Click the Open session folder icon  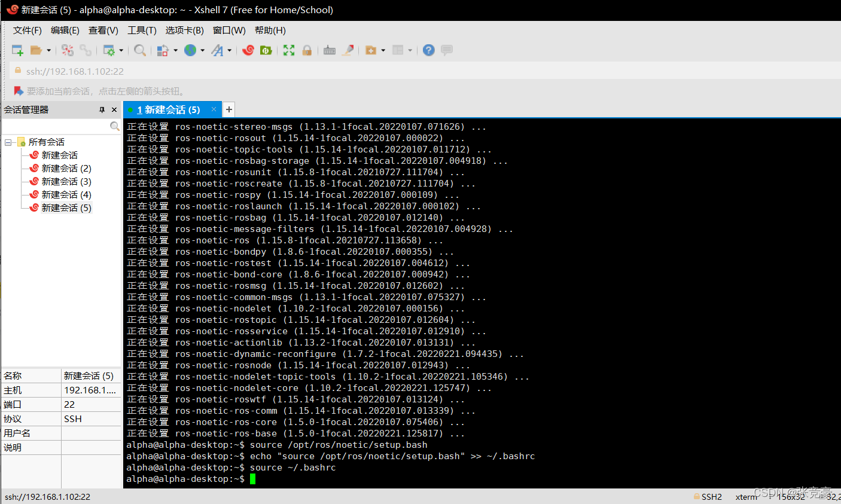click(36, 50)
